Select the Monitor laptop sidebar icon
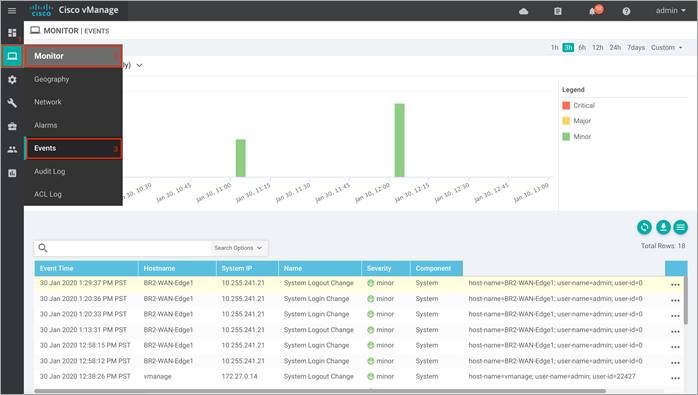The width and height of the screenshot is (698, 395). pos(12,56)
